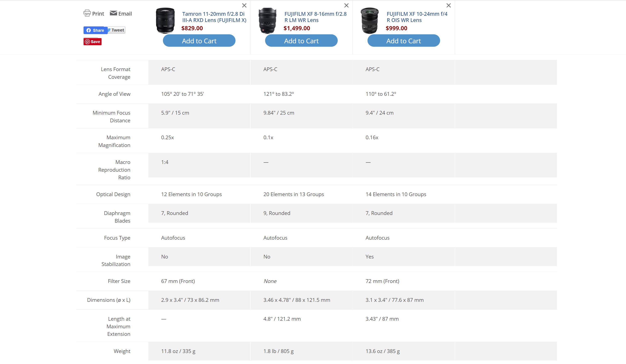Add the Tamron 11-20mm lens to cart

click(199, 41)
